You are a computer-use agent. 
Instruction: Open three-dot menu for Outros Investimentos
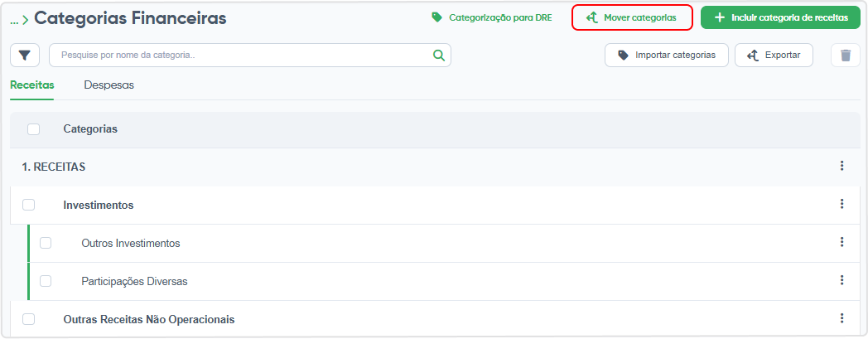pyautogui.click(x=841, y=242)
